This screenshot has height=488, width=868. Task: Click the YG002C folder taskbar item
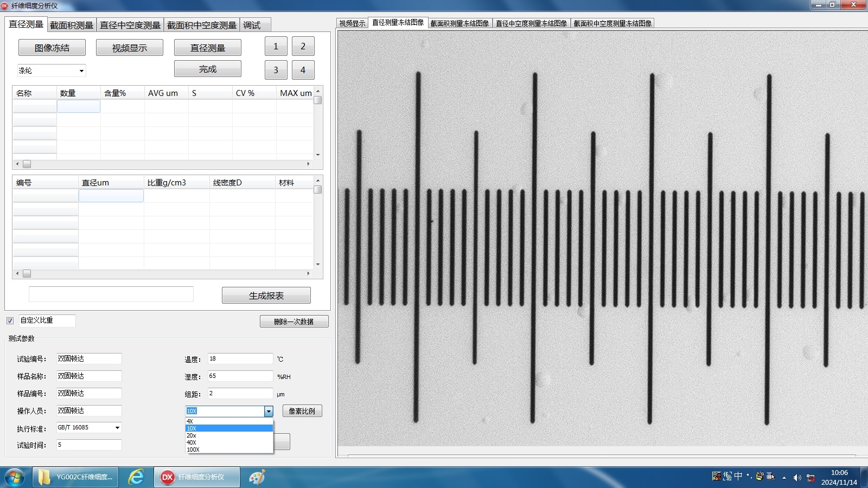75,477
